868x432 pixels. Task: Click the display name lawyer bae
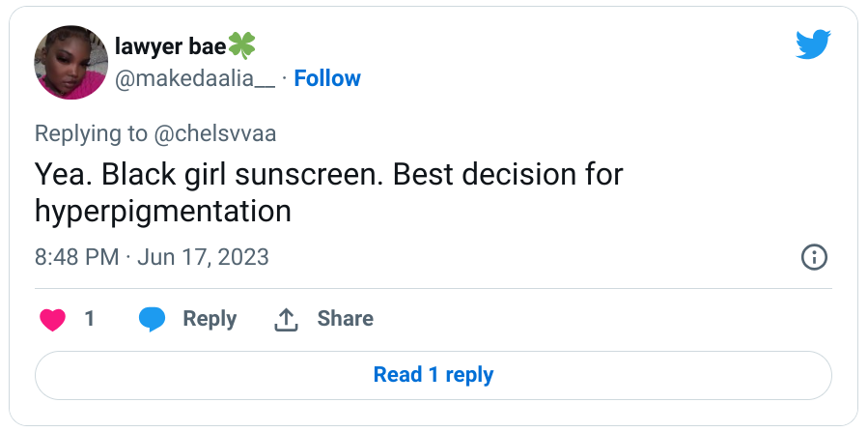point(169,45)
